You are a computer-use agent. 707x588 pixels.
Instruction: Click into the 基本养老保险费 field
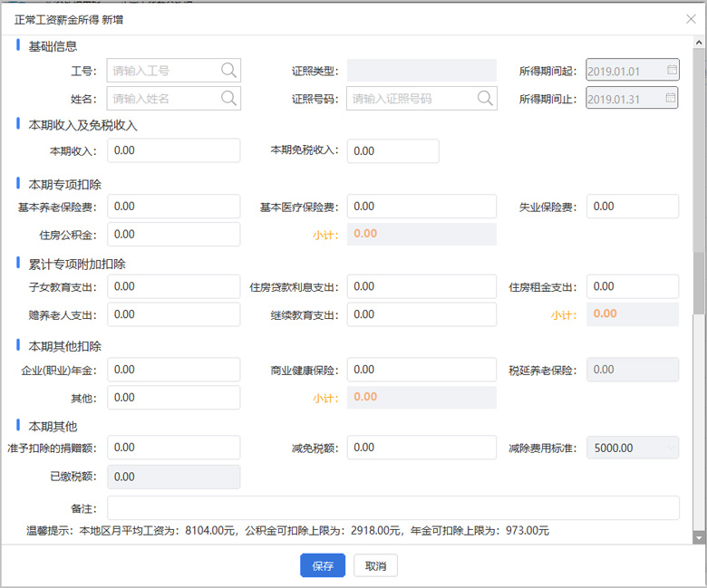point(173,207)
